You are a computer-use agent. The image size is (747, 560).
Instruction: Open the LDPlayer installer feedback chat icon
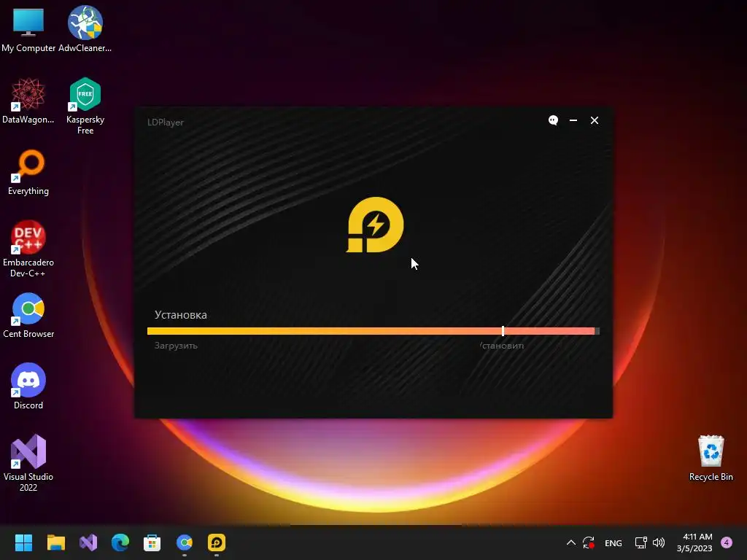(x=553, y=120)
